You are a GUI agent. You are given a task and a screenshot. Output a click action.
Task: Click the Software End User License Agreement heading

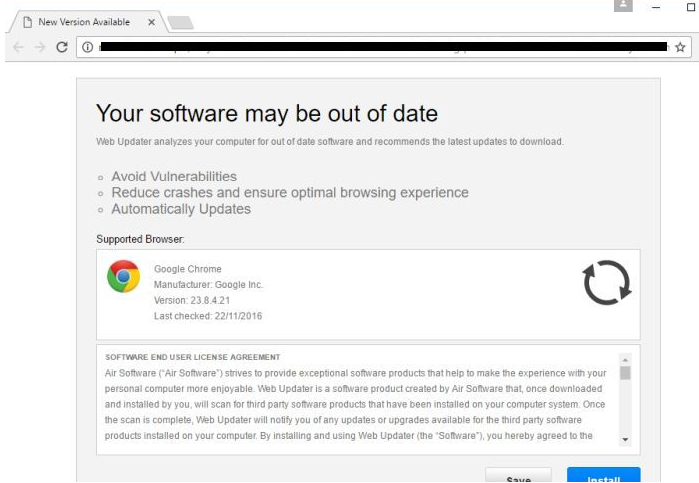pyautogui.click(x=193, y=357)
